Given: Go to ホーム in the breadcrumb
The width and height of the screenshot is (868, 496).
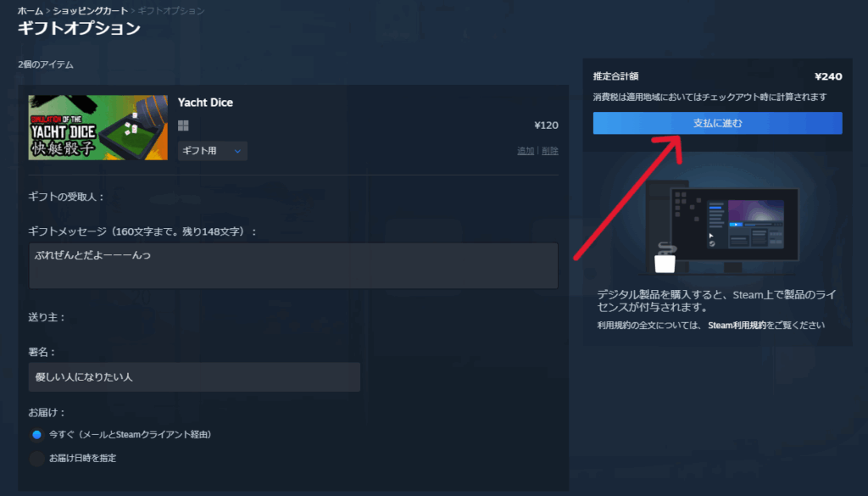Looking at the screenshot, I should coord(31,11).
